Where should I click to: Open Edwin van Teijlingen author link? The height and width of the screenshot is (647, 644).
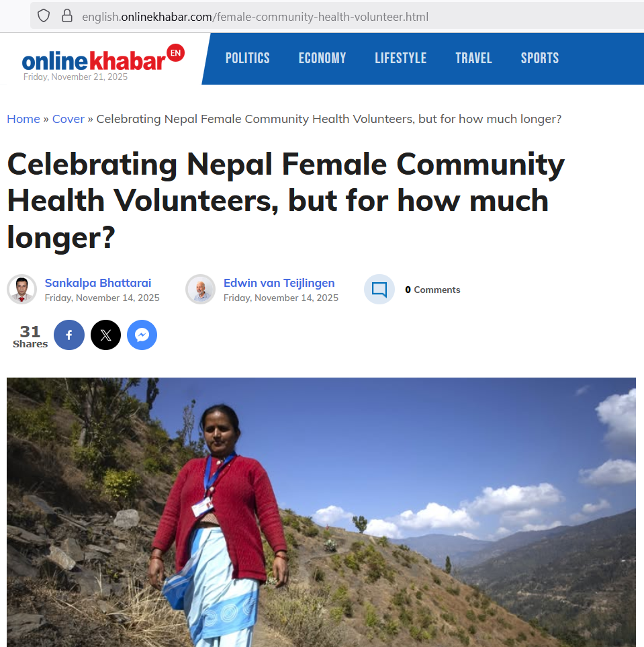pyautogui.click(x=279, y=283)
